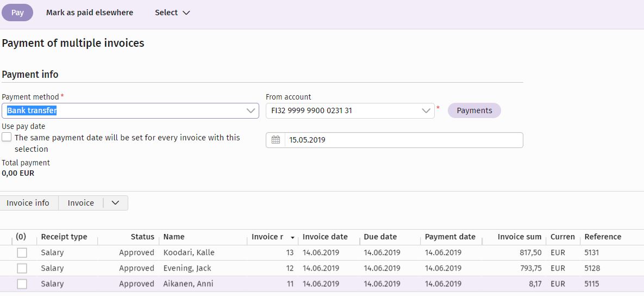Enable the same payment date checkbox
Image resolution: width=644 pixels, height=296 pixels.
click(x=7, y=137)
